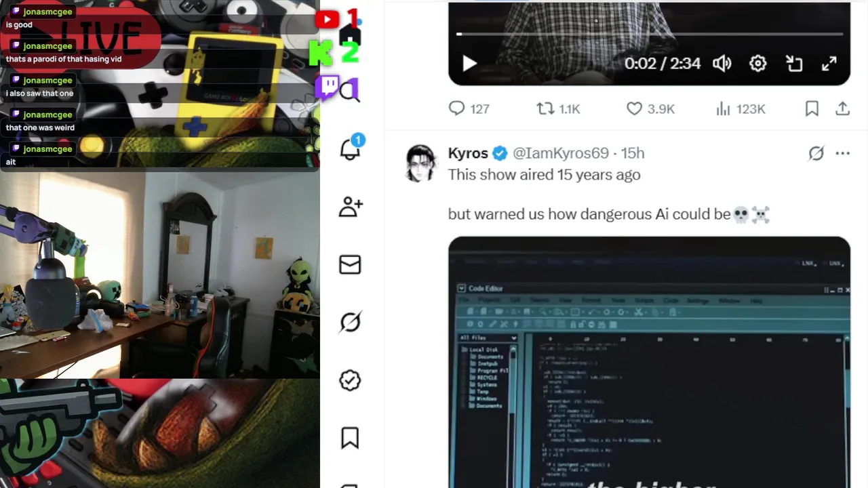Viewport: 868px width, 488px height.
Task: Open the Notifications bell in the sidebar
Action: [x=351, y=148]
